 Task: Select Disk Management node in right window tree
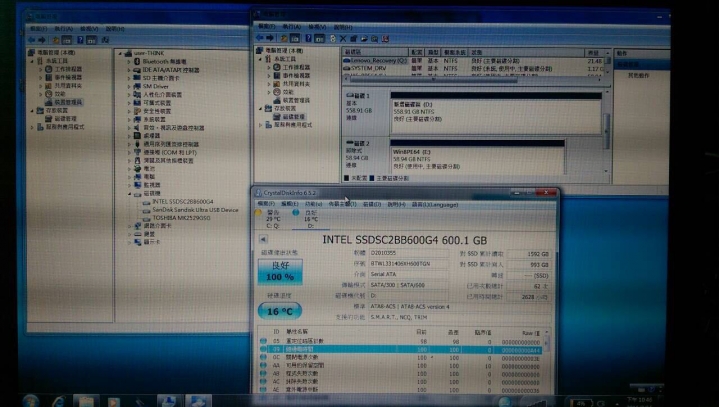pos(293,117)
